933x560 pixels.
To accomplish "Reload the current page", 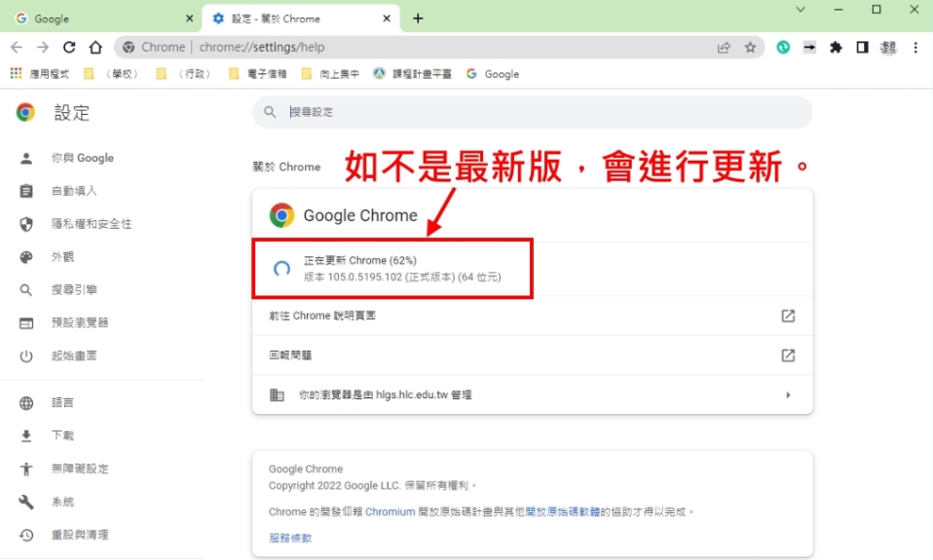I will tap(69, 47).
